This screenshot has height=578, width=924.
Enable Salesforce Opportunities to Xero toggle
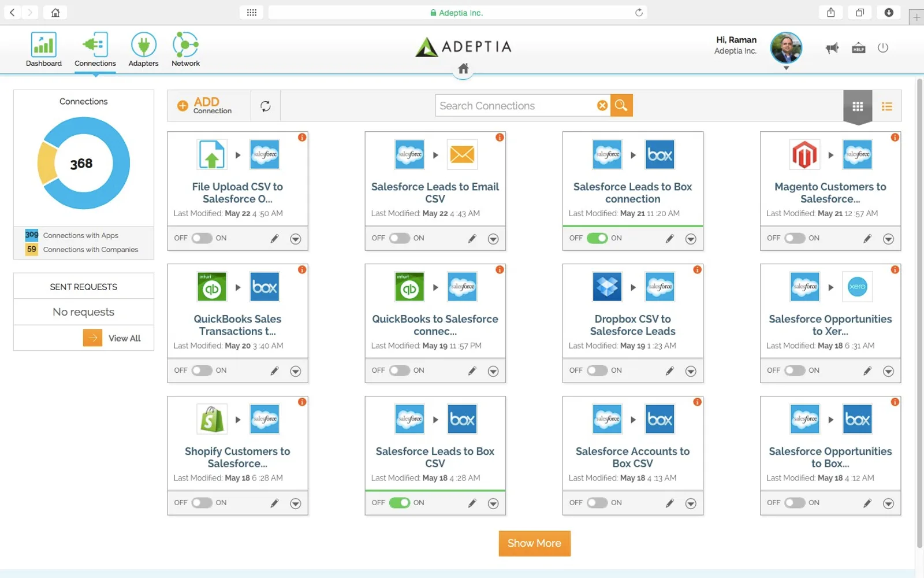[795, 370]
